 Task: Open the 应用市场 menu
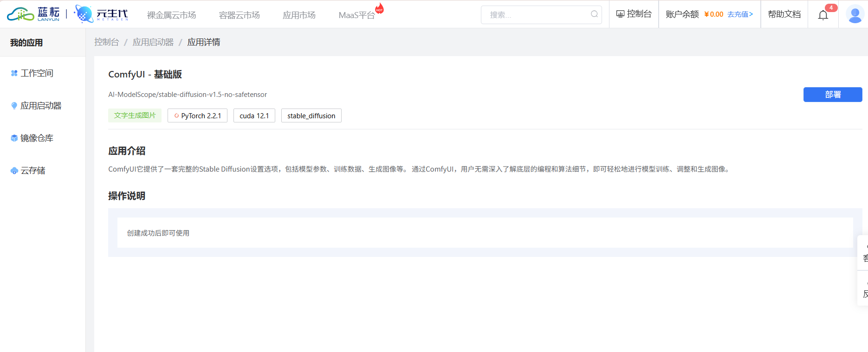tap(299, 15)
